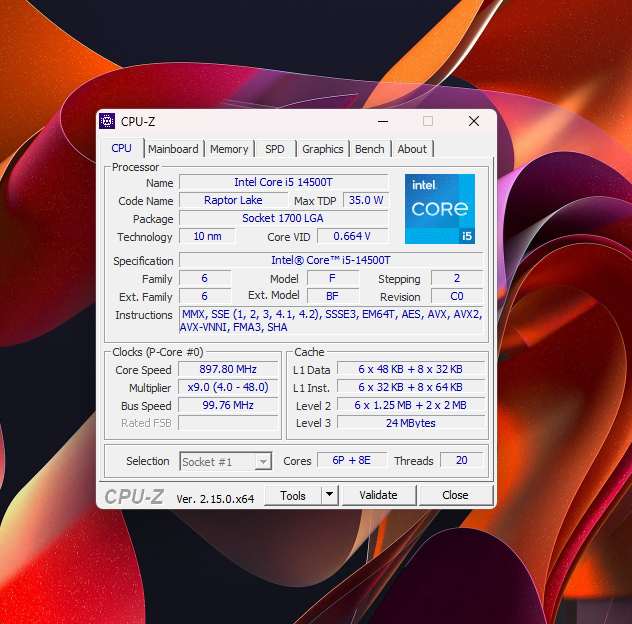Close CPU-Z with the title bar X
This screenshot has height=624, width=632.
click(474, 121)
